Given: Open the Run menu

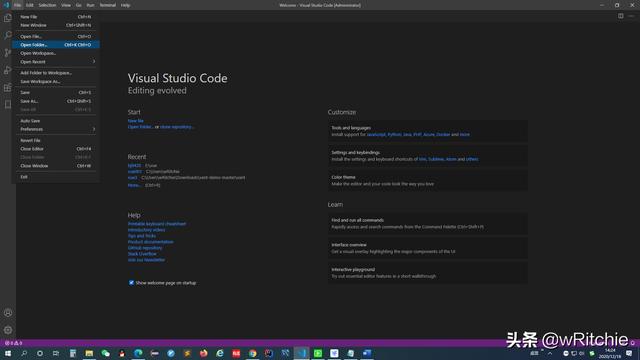Looking at the screenshot, I should coord(90,5).
